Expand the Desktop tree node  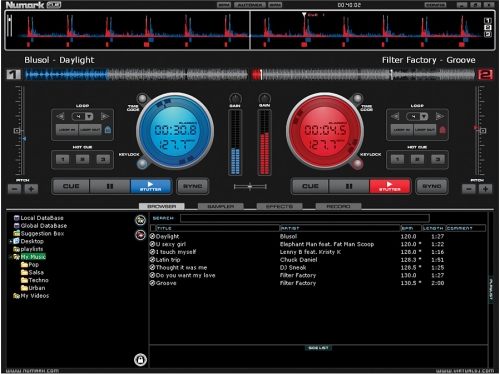point(11,241)
